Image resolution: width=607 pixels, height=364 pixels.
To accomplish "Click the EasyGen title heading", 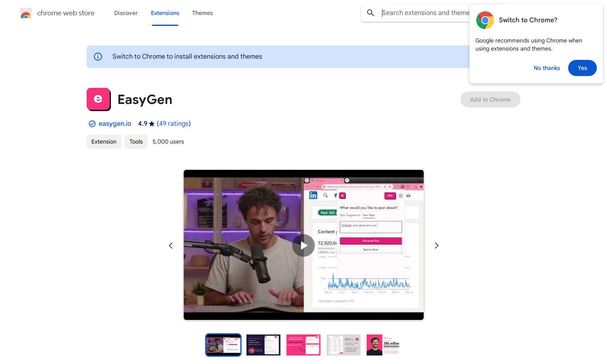I will (x=145, y=99).
